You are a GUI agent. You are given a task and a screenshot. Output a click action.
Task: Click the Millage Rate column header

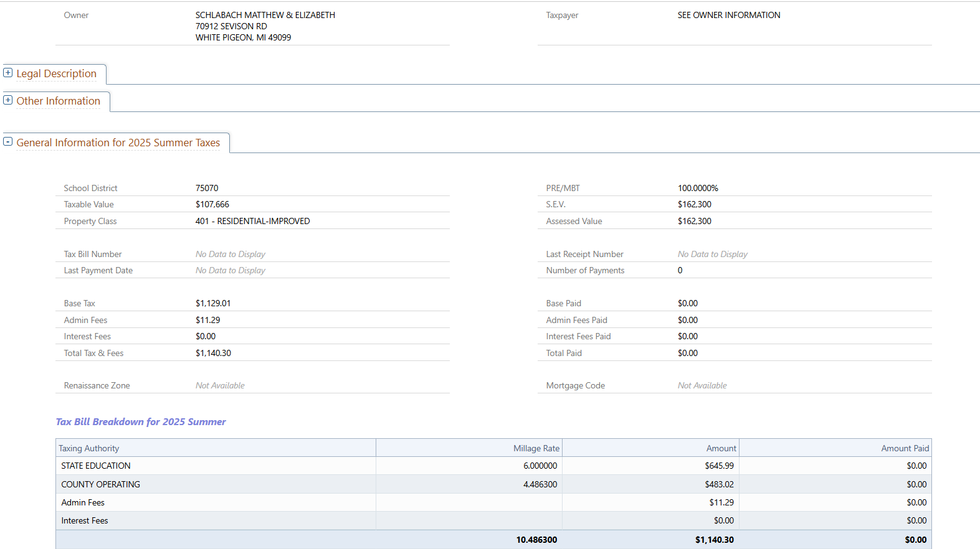(536, 448)
